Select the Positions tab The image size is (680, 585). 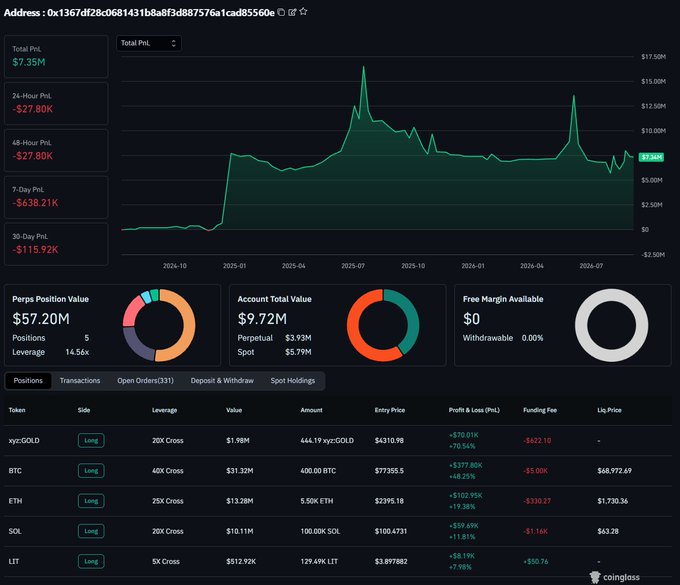point(28,380)
